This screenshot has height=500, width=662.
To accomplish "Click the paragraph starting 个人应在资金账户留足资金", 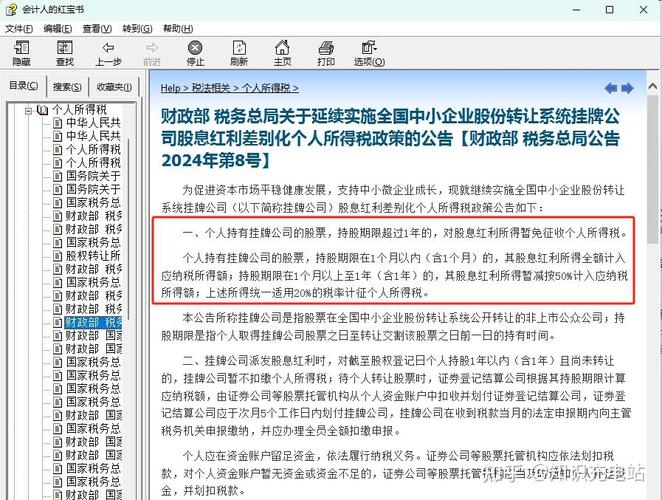I will [x=393, y=473].
